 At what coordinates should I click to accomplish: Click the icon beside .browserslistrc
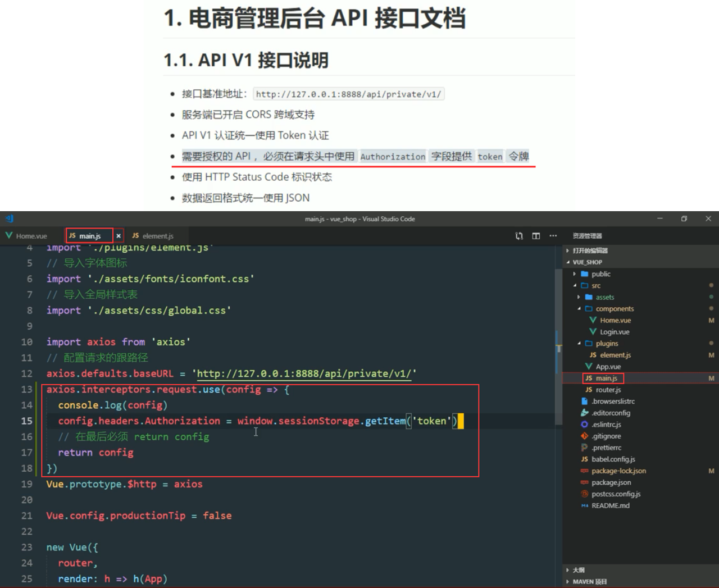click(x=584, y=402)
